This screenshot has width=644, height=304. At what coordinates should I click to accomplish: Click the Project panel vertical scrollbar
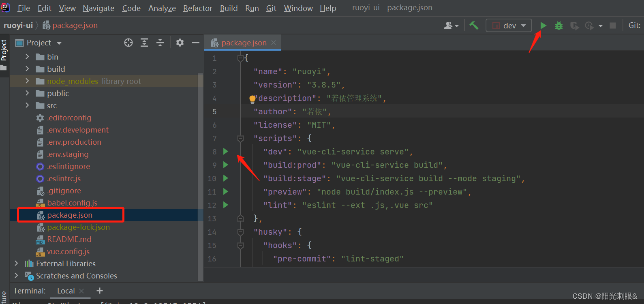[200, 177]
